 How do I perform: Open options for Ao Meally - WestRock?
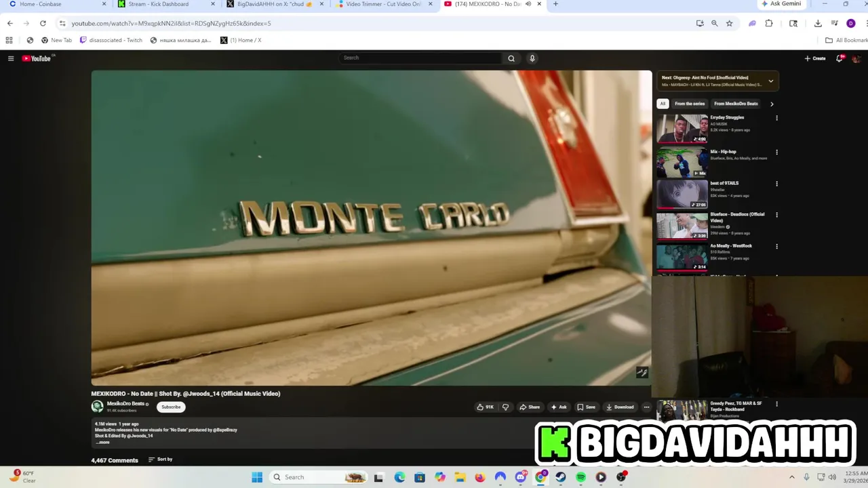(x=776, y=247)
